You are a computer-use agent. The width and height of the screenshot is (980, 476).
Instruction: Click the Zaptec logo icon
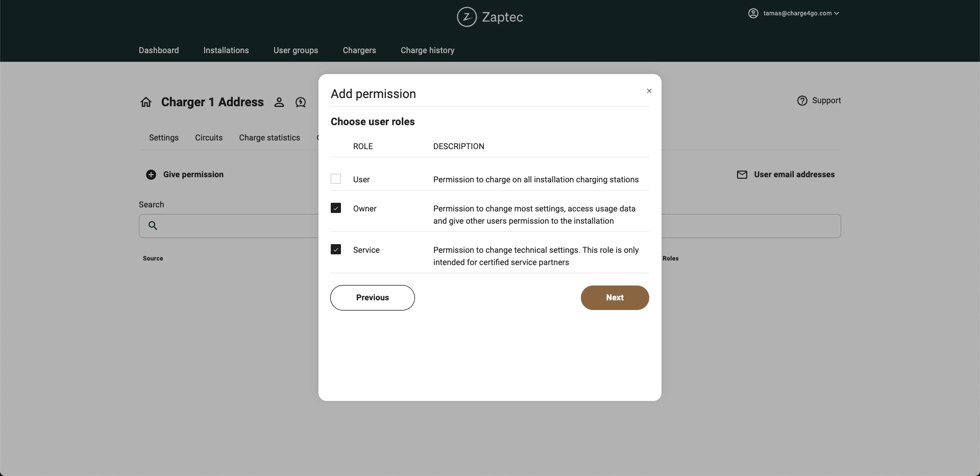point(467,17)
